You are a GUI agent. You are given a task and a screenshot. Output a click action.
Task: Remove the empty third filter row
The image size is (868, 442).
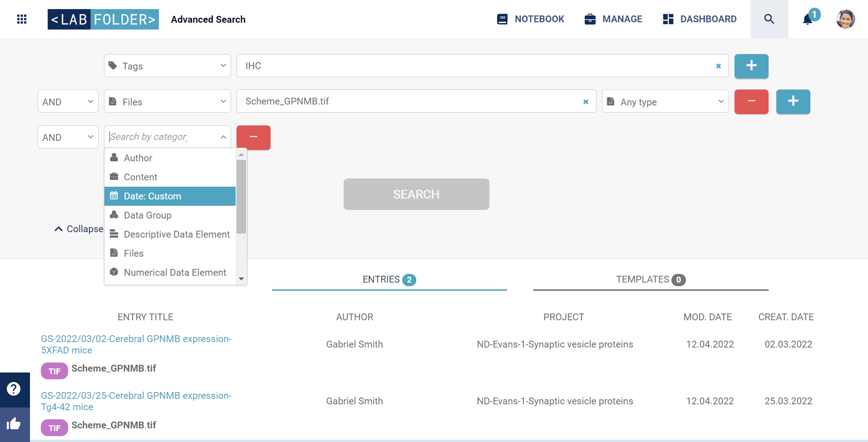click(253, 137)
